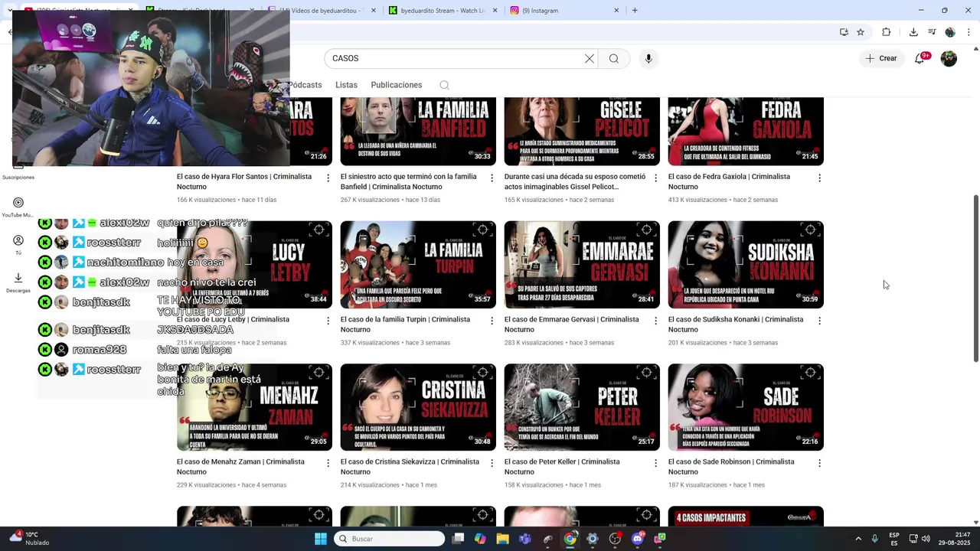The width and height of the screenshot is (980, 551).
Task: Open OBS Studio from taskbar
Action: [615, 539]
